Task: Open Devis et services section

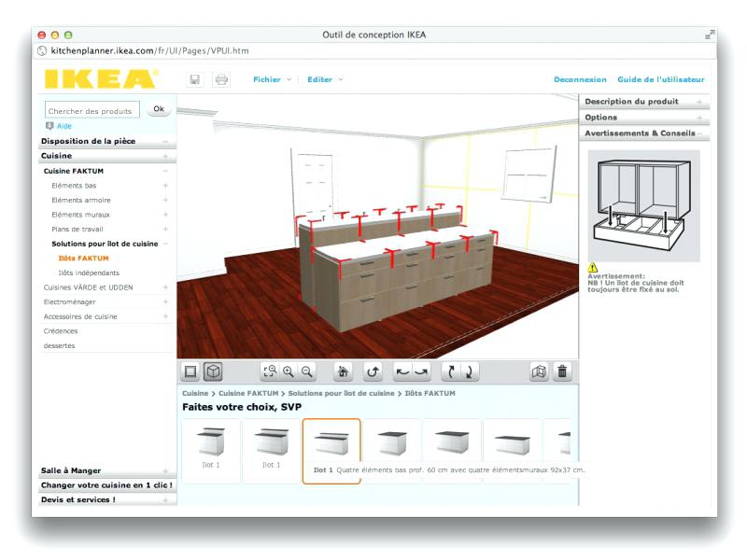Action: click(x=107, y=499)
